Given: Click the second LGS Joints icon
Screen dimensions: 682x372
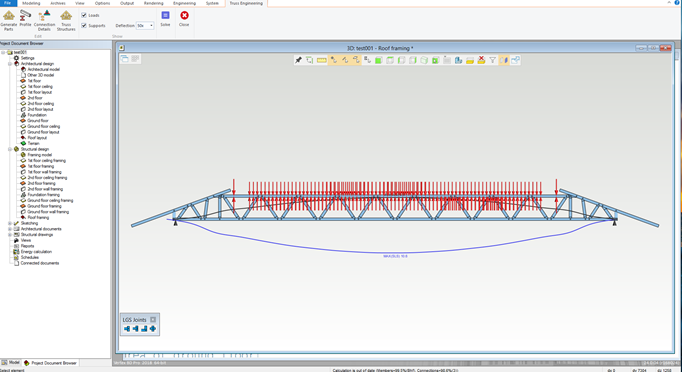Looking at the screenshot, I should (x=136, y=328).
